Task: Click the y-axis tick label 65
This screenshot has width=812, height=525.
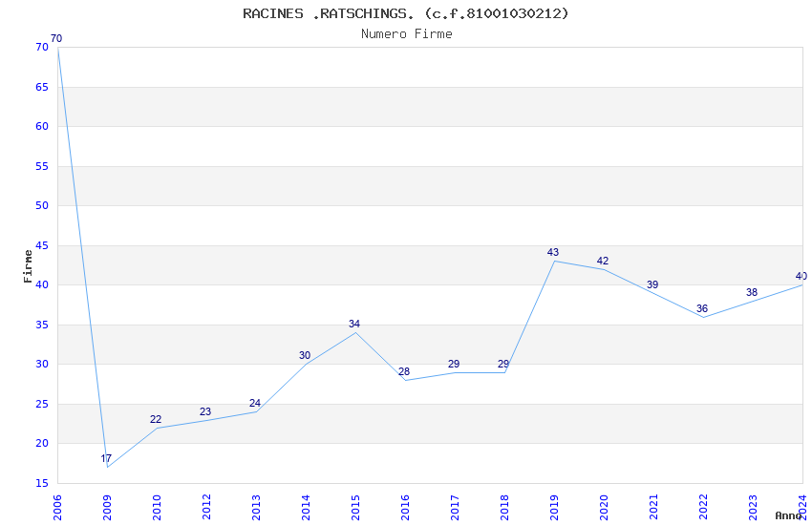Action: point(42,88)
